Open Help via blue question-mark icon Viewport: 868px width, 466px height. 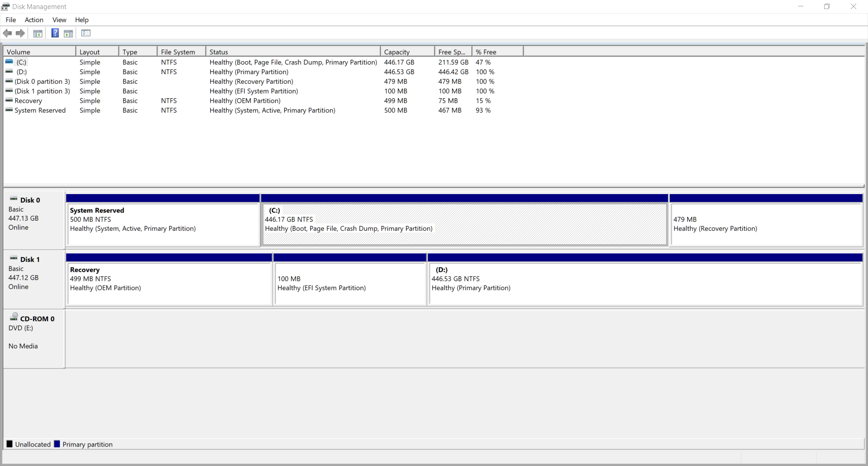tap(55, 33)
